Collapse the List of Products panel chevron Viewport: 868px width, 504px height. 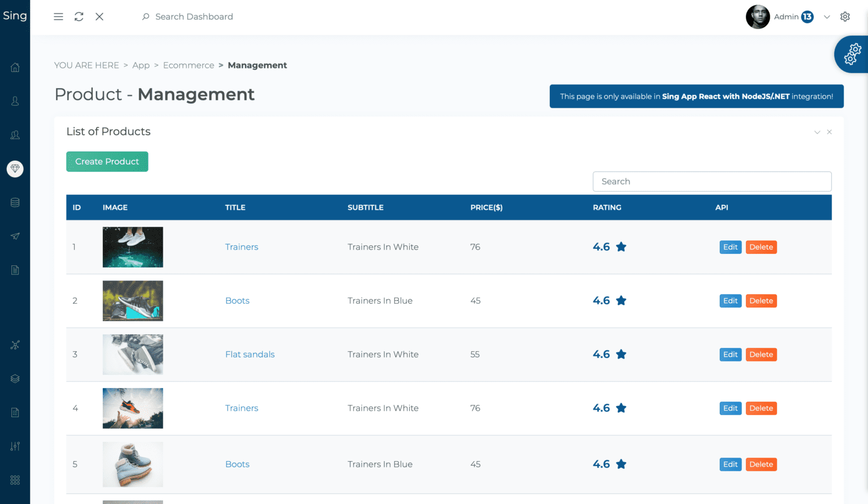(x=817, y=131)
